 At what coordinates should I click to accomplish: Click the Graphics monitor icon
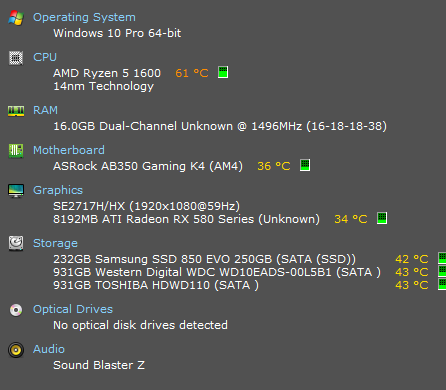pyautogui.click(x=16, y=191)
